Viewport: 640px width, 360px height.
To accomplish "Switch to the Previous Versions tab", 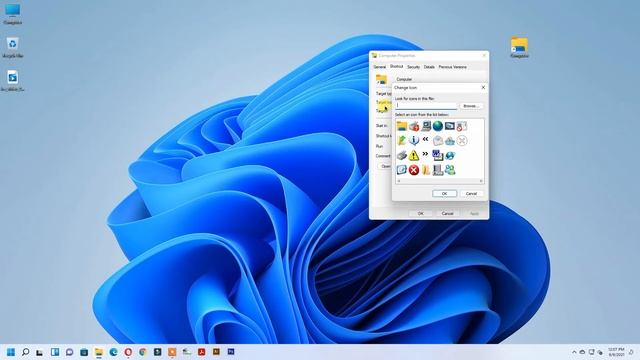I will 453,67.
